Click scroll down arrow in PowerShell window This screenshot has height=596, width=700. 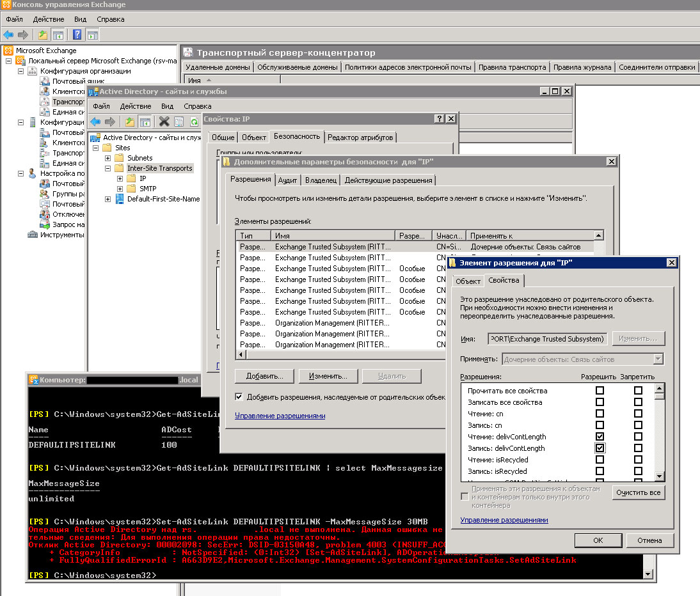648,574
